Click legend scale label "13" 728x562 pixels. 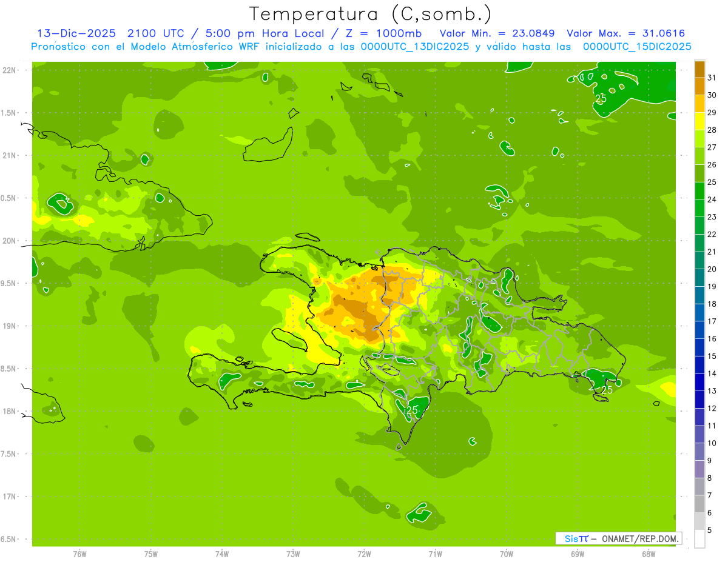click(x=712, y=391)
